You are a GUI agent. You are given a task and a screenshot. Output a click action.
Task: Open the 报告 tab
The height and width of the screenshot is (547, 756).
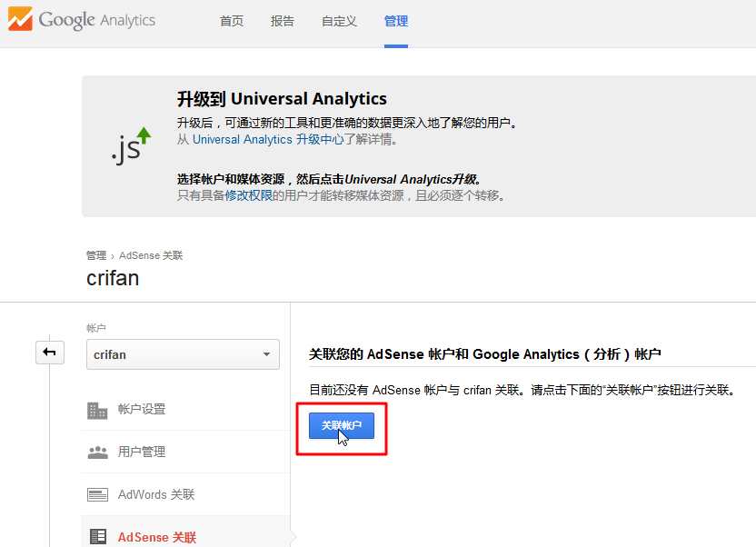pos(282,21)
